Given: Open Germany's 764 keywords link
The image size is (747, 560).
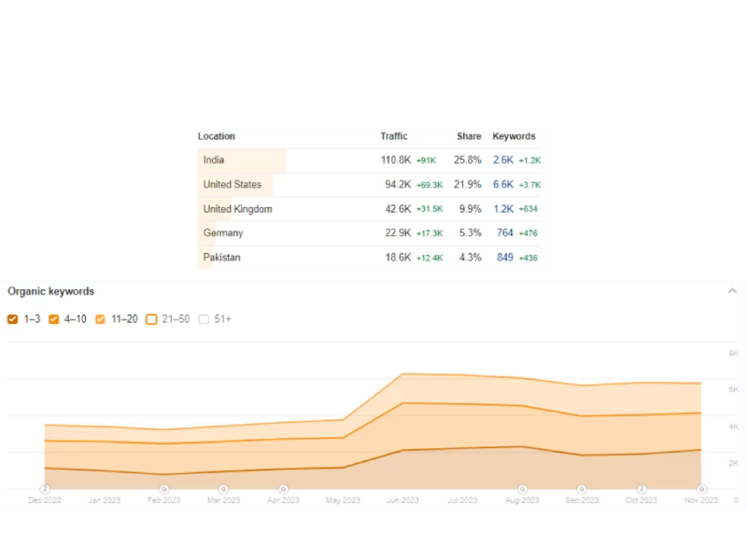Looking at the screenshot, I should click(x=504, y=233).
